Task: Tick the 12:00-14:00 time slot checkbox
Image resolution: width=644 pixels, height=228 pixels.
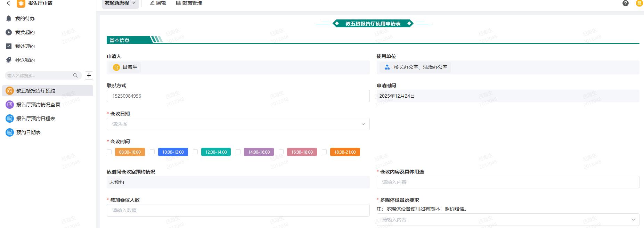Action: pos(195,152)
